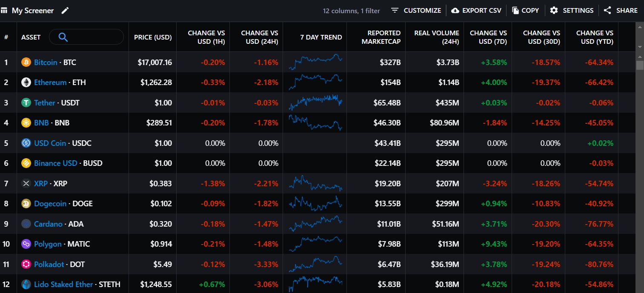The height and width of the screenshot is (293, 644).
Task: Click Tether real volume $435M
Action: click(x=447, y=103)
